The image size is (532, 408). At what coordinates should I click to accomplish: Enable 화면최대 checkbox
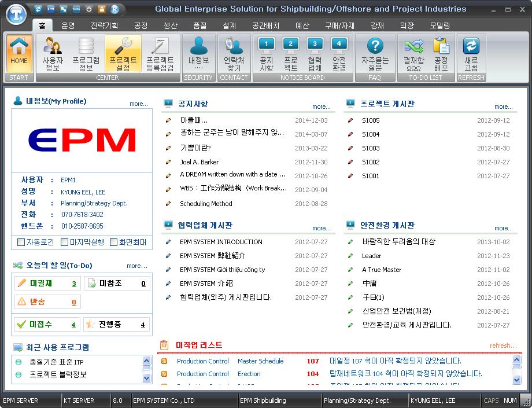pyautogui.click(x=114, y=242)
